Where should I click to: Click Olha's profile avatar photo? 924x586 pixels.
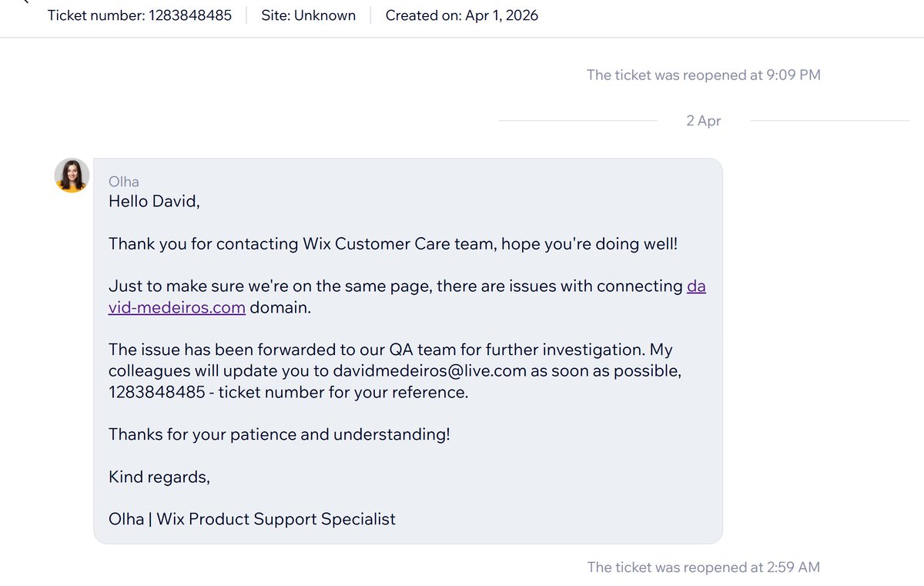click(x=72, y=176)
